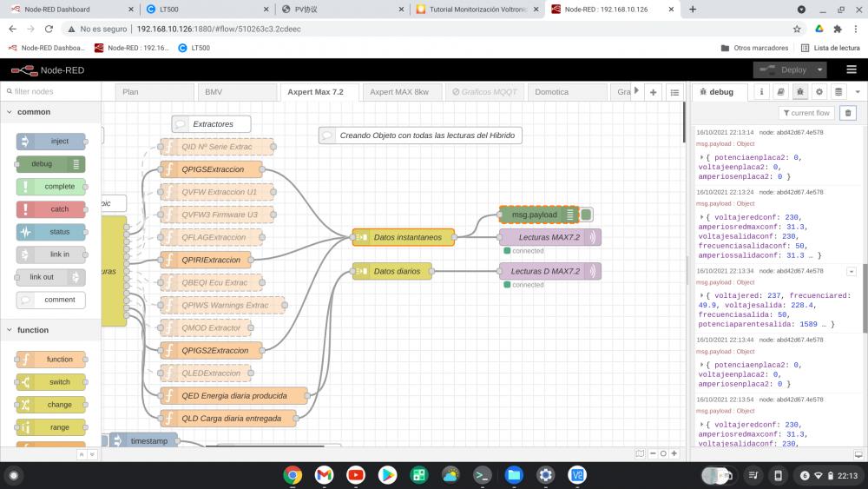Viewport: 868px width, 489px height.
Task: Open the Lista de lectura button
Action: coord(831,48)
